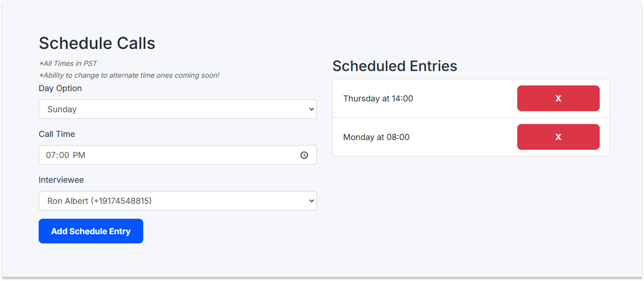Click the Call Time field label

pos(57,134)
